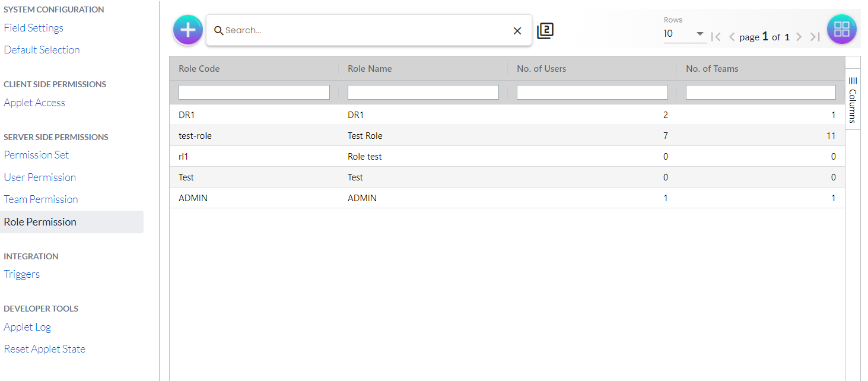Go to the first page of results
The height and width of the screenshot is (381, 868).
click(716, 37)
